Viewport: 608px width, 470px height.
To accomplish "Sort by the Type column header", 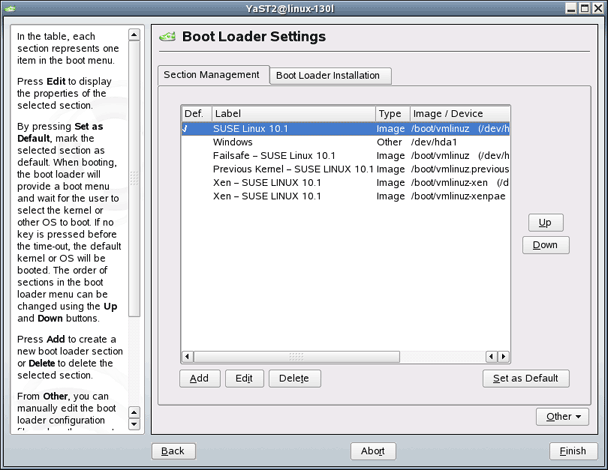I will pyautogui.click(x=392, y=114).
